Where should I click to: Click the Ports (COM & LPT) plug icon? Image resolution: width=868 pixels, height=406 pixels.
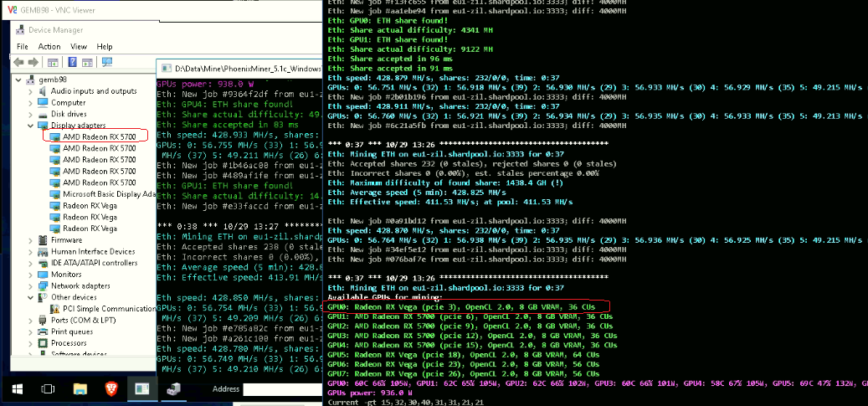(44, 320)
